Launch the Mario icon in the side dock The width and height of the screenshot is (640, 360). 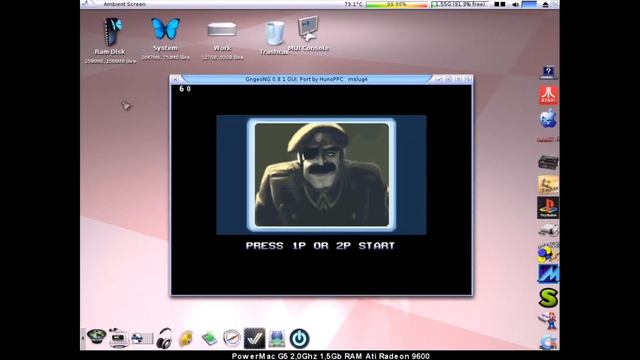click(549, 320)
